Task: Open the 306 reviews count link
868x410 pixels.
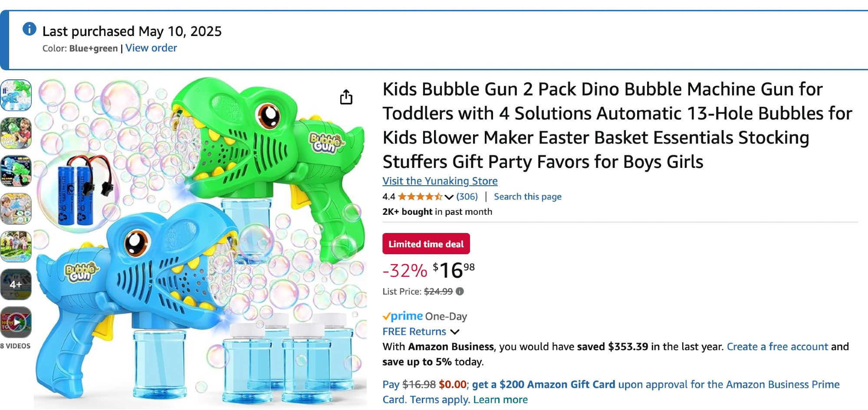Action: pyautogui.click(x=467, y=197)
